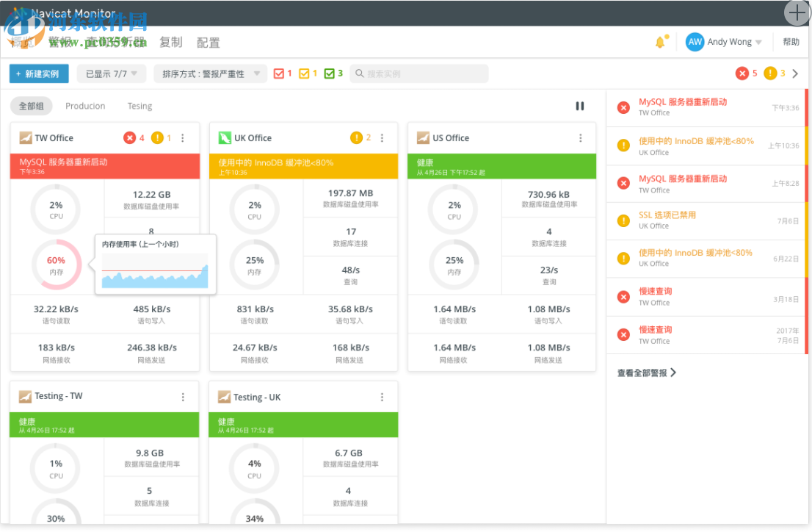Open the UK Office card overflow menu
This screenshot has height=532, width=812.
click(382, 137)
